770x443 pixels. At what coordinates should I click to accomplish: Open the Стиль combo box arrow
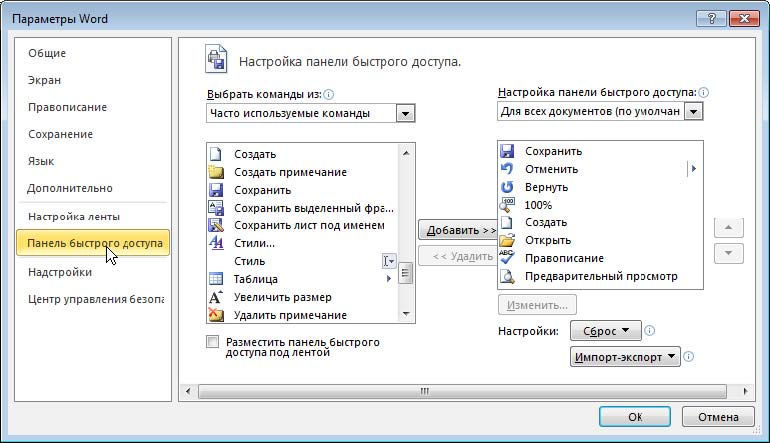point(389,261)
